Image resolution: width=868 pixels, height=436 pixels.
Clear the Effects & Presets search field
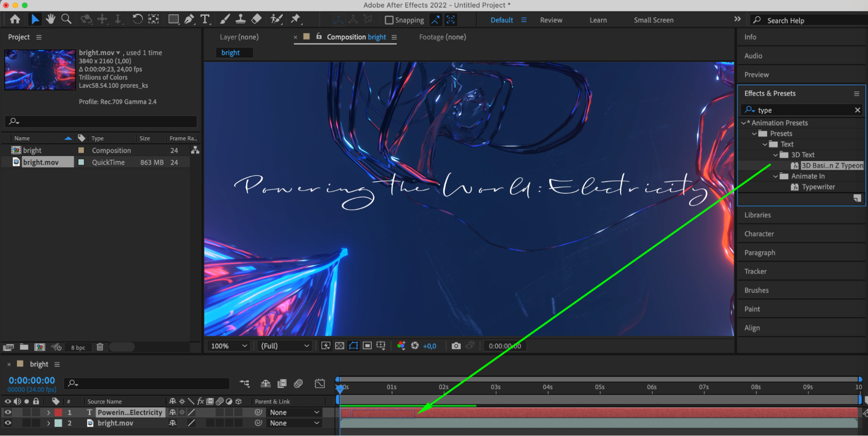click(x=857, y=110)
